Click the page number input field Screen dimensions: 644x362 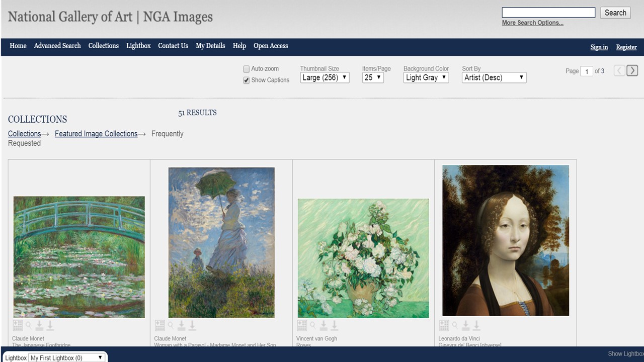tap(587, 71)
